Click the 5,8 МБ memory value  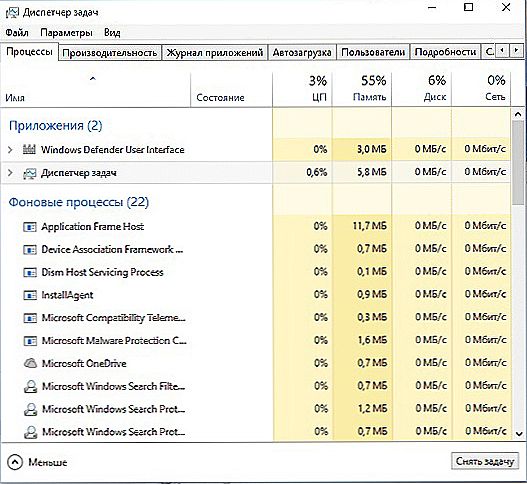[372, 172]
